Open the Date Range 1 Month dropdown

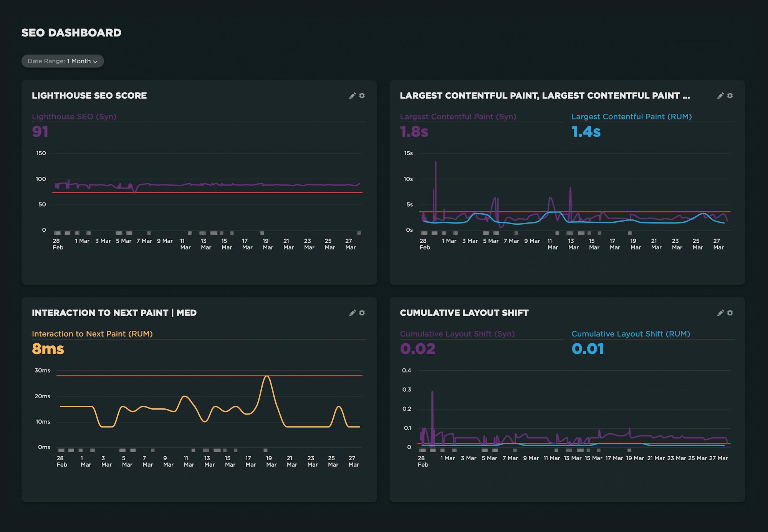63,61
